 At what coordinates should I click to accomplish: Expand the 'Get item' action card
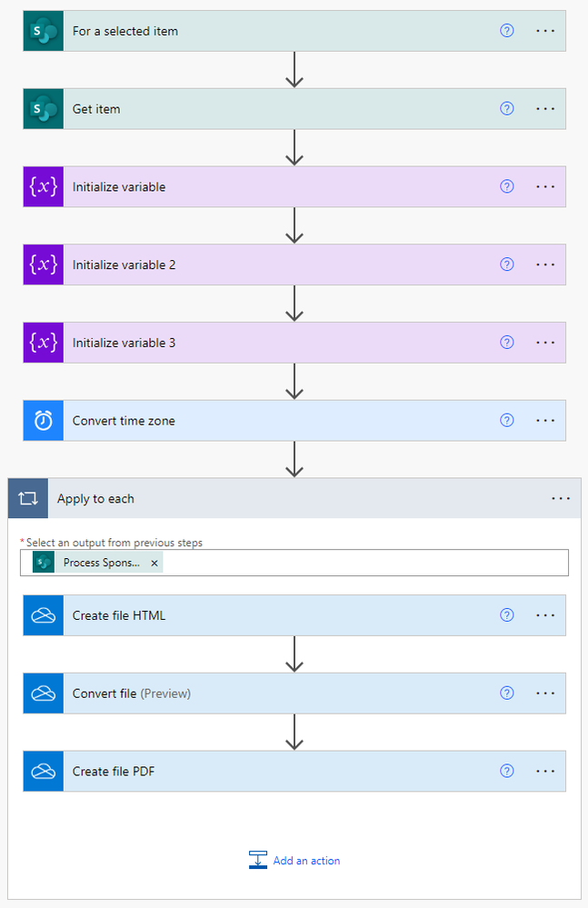[x=273, y=109]
